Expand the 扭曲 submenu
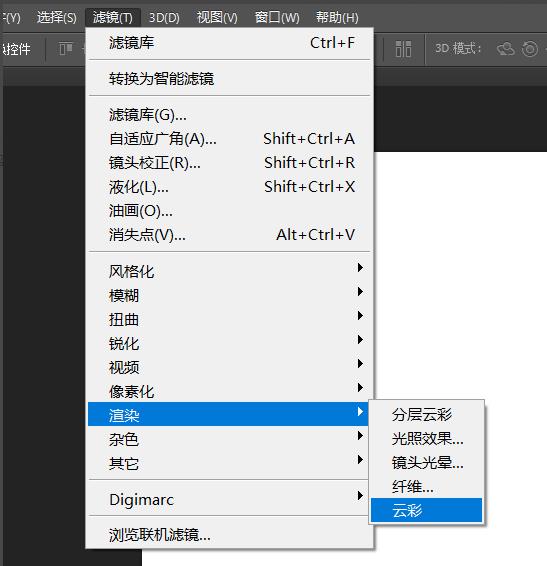Image resolution: width=547 pixels, height=566 pixels. [x=229, y=319]
